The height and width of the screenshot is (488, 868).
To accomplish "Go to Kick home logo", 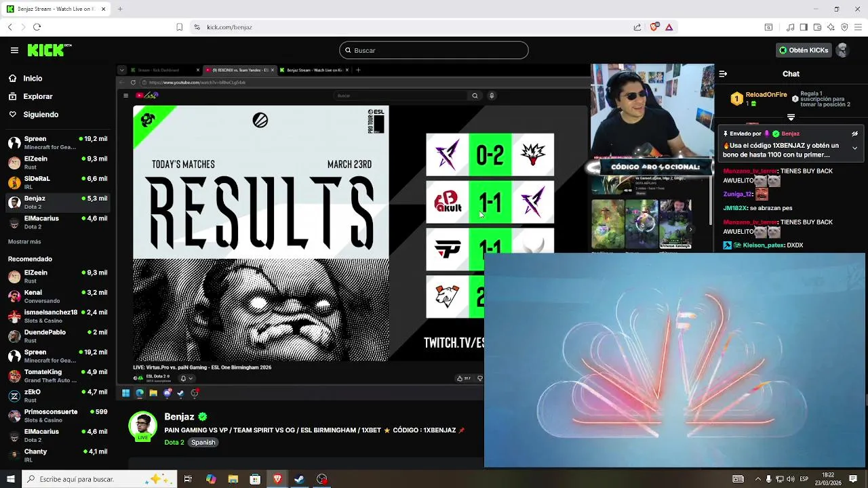I will click(49, 50).
